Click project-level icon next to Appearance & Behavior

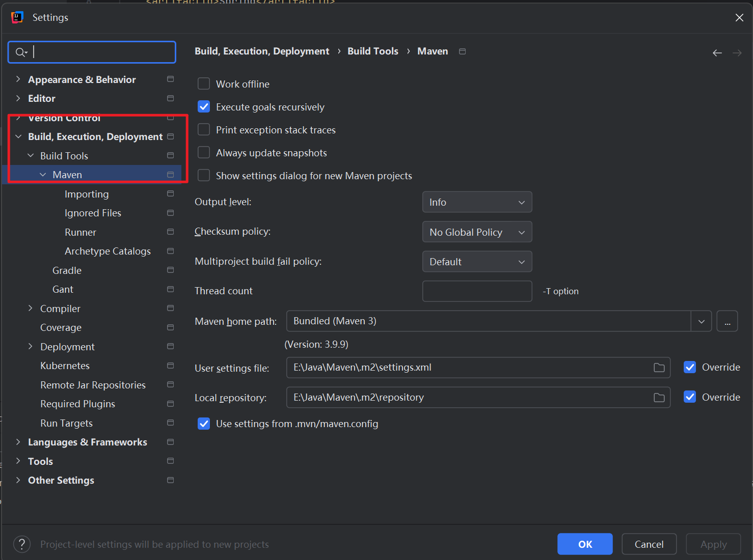click(171, 79)
